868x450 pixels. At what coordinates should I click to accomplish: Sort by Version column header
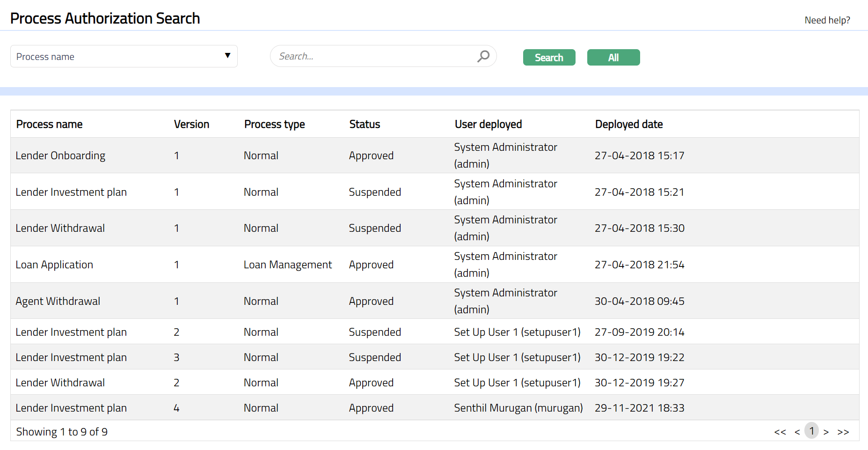pyautogui.click(x=191, y=124)
